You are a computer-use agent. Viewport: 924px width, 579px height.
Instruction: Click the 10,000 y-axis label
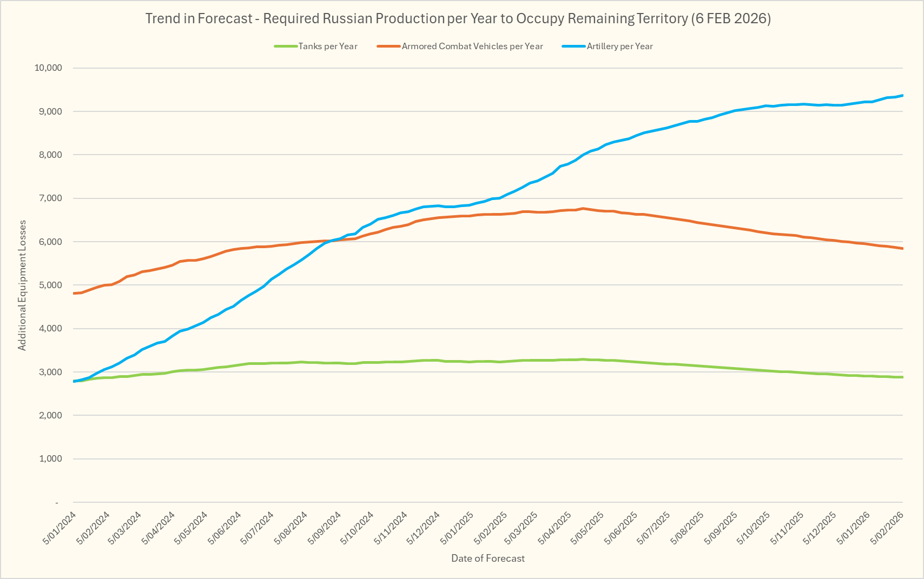click(48, 68)
